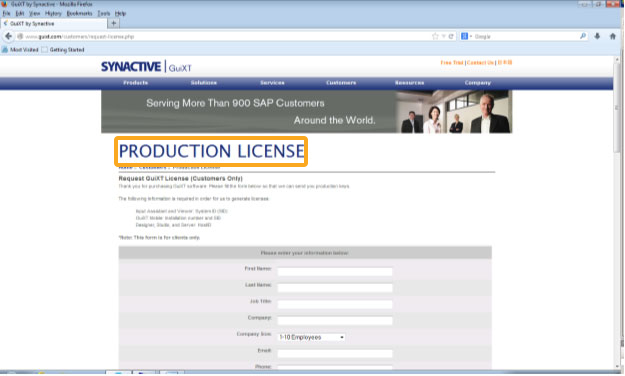Reload the page with the refresh icon
Screen dimensions: 625x376
pos(451,36)
